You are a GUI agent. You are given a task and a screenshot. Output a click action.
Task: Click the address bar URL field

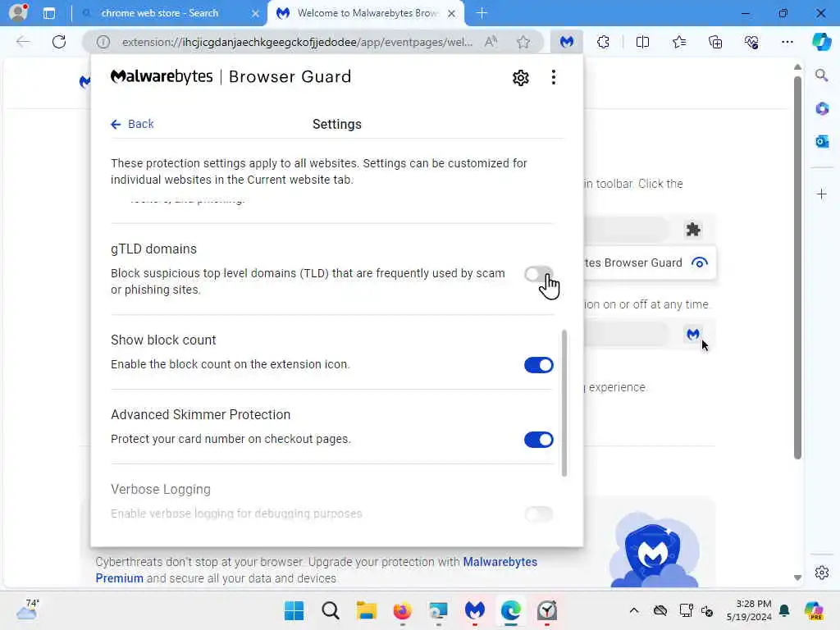[x=297, y=42]
